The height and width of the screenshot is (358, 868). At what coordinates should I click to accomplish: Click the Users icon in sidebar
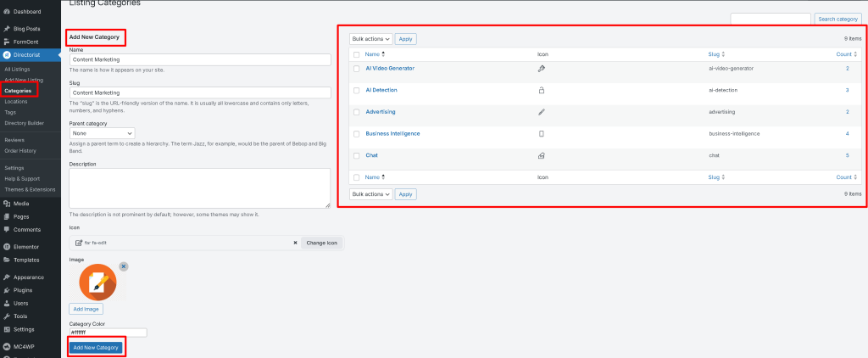coord(7,303)
